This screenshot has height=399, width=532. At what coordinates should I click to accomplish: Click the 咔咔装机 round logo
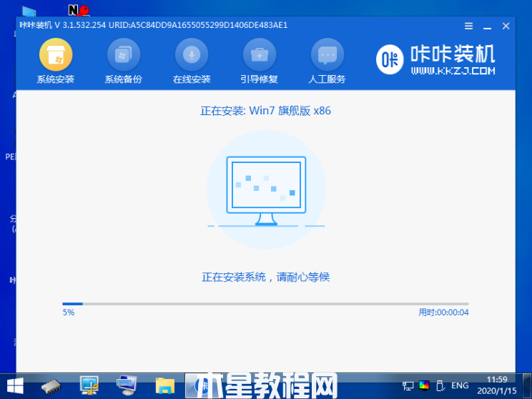(390, 59)
